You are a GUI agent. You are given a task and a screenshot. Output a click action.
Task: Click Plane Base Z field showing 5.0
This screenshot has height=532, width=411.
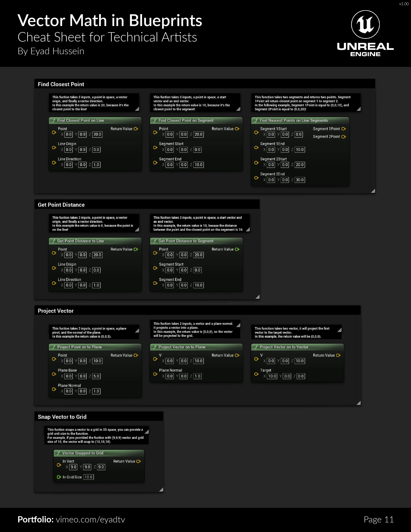96,376
